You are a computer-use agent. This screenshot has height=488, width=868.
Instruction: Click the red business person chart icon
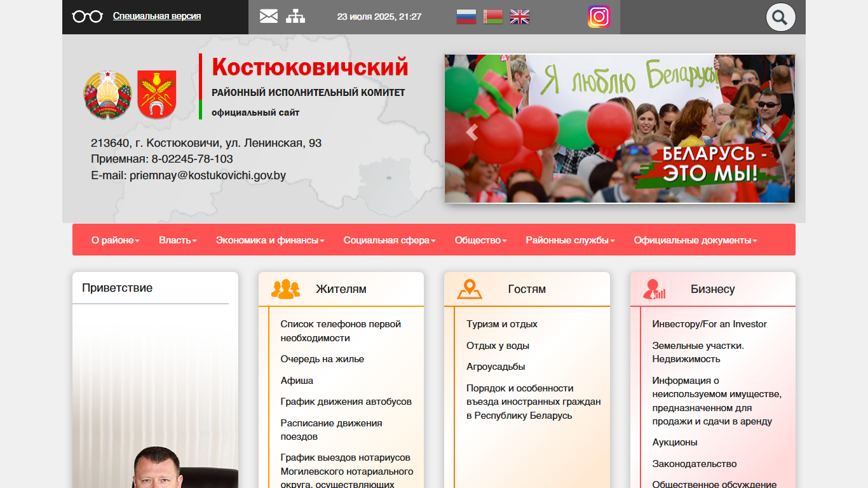(x=654, y=289)
